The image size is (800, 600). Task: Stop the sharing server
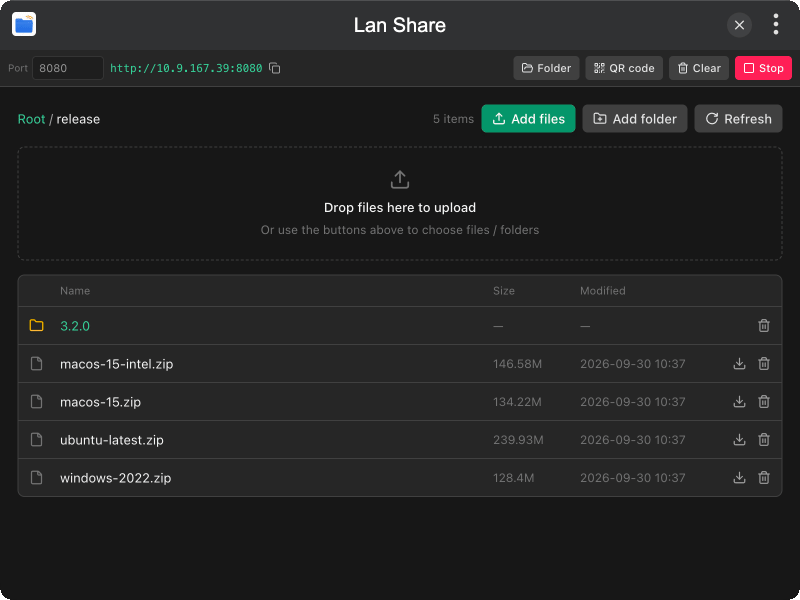pos(763,68)
